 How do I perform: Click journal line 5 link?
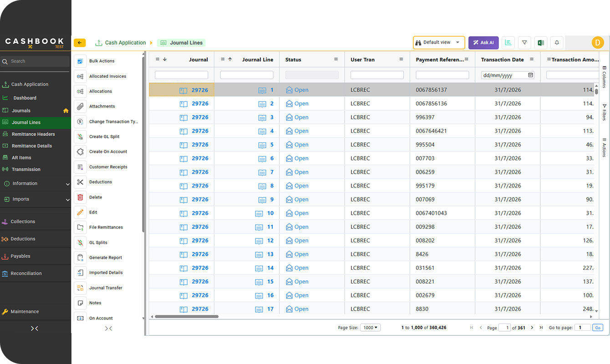[272, 145]
